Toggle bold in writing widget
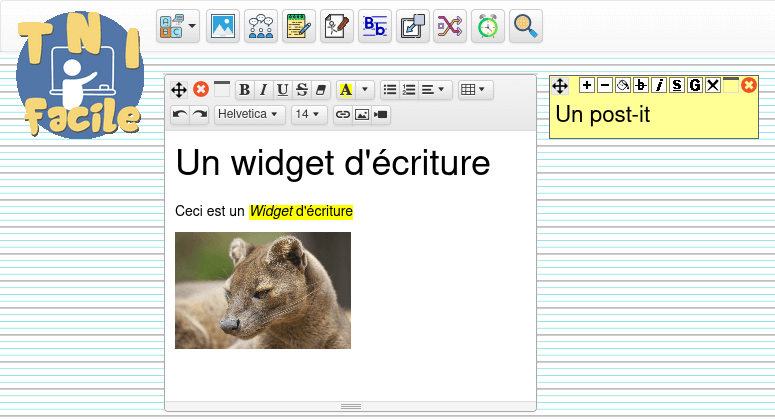 (245, 90)
